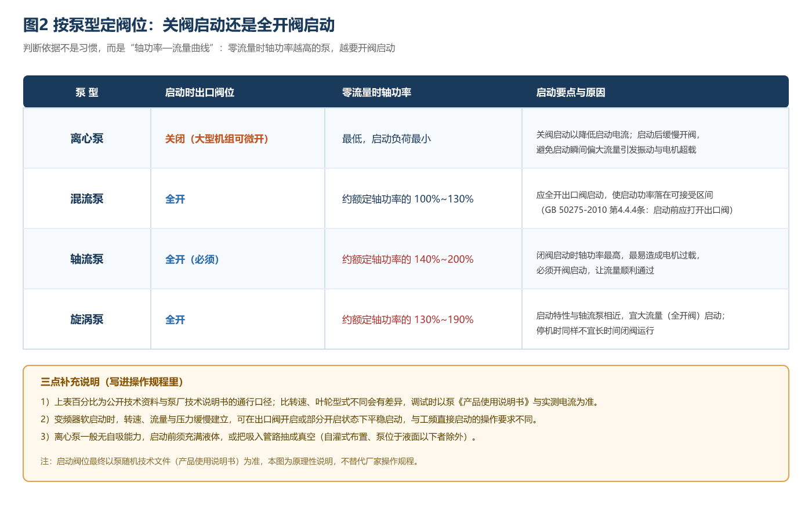Click the 图2 按泵型定阀位 title

[179, 25]
